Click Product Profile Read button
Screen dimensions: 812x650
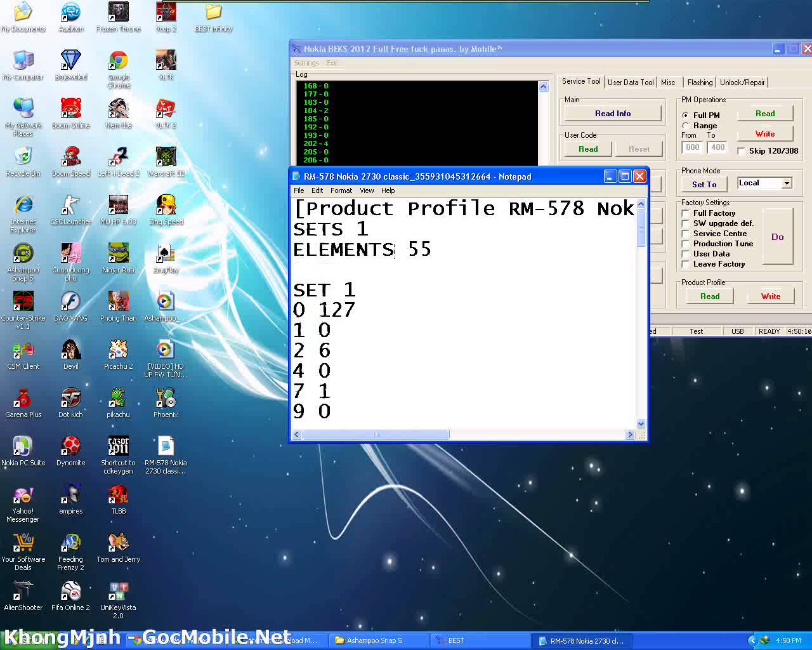710,296
